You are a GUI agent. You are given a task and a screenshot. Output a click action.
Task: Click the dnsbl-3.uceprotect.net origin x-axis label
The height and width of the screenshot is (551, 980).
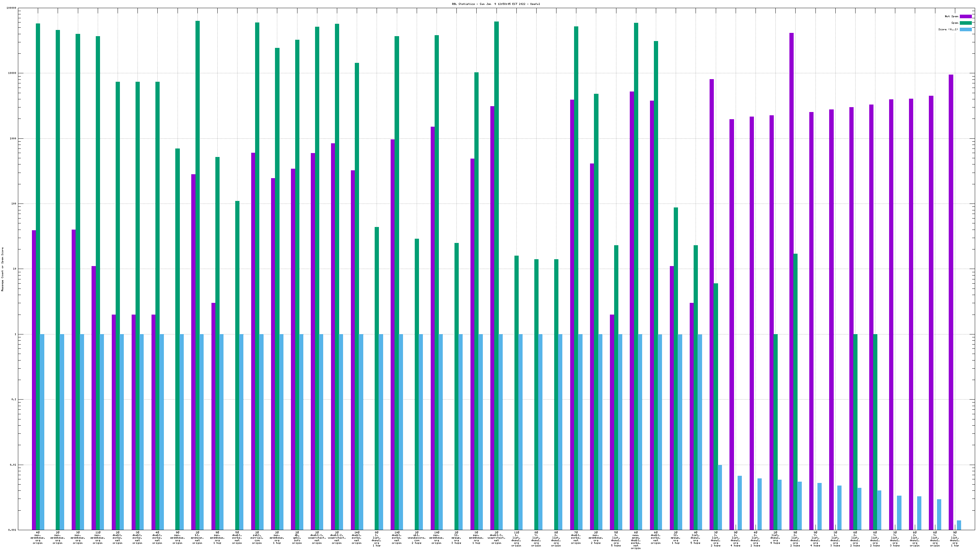pos(496,537)
